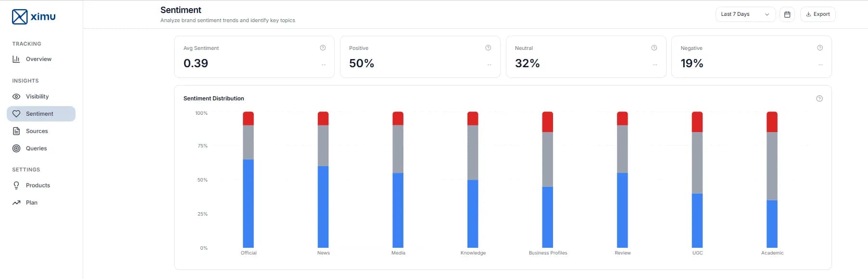Expand the date range chevron
The image size is (868, 279).
point(767,14)
